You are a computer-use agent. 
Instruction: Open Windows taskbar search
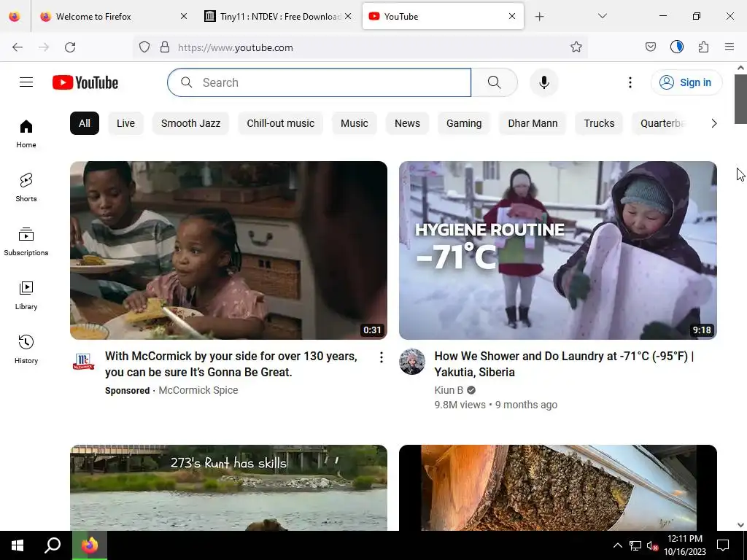[53, 545]
